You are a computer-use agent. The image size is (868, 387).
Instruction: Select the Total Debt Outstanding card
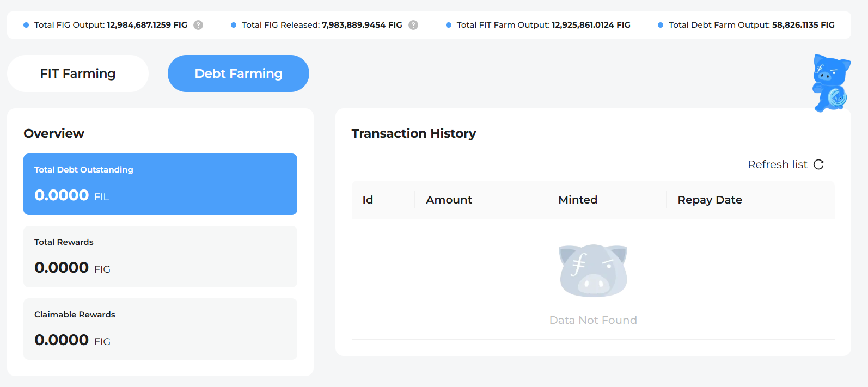160,184
